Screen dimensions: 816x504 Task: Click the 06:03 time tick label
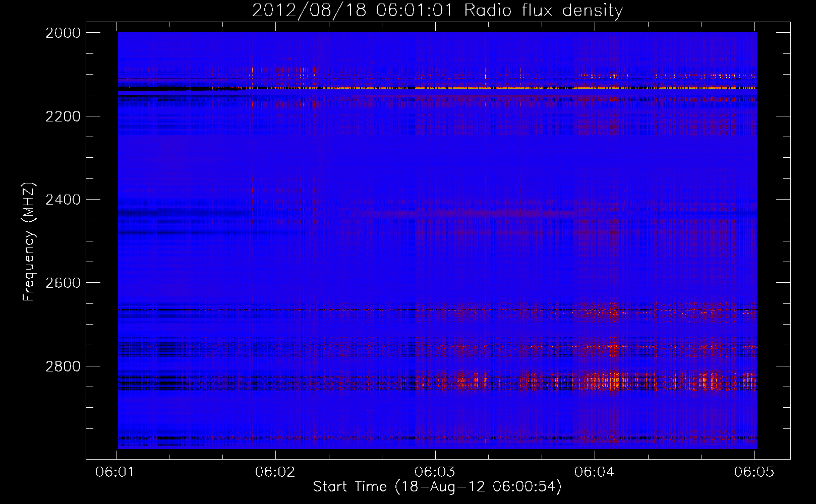(435, 472)
